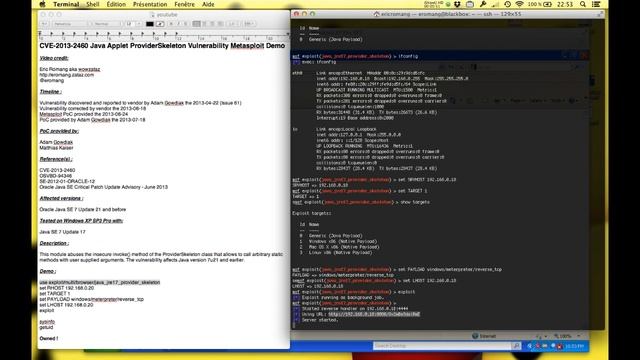This screenshot has height=360, width=640.
Task: Open the eromang.zataz.com URL
Action: (67, 75)
